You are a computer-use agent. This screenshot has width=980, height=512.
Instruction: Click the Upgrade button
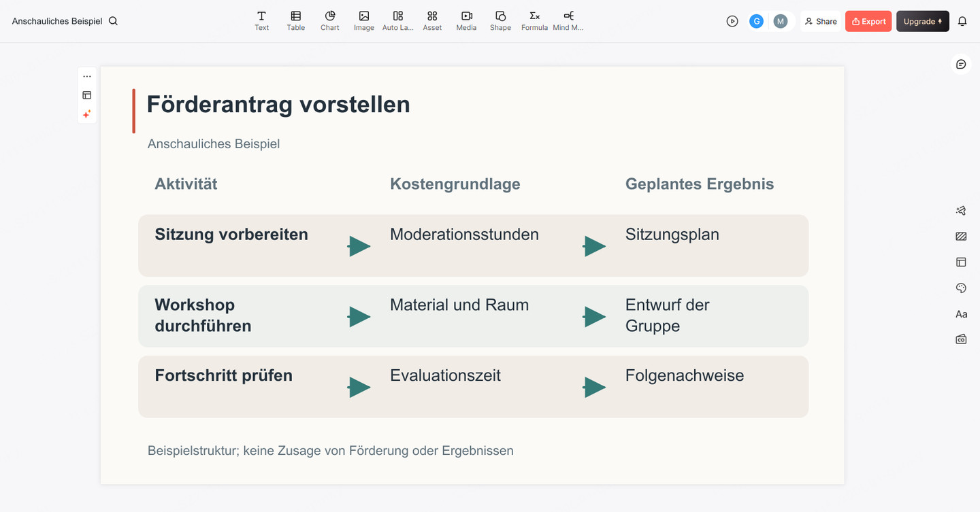tap(922, 21)
